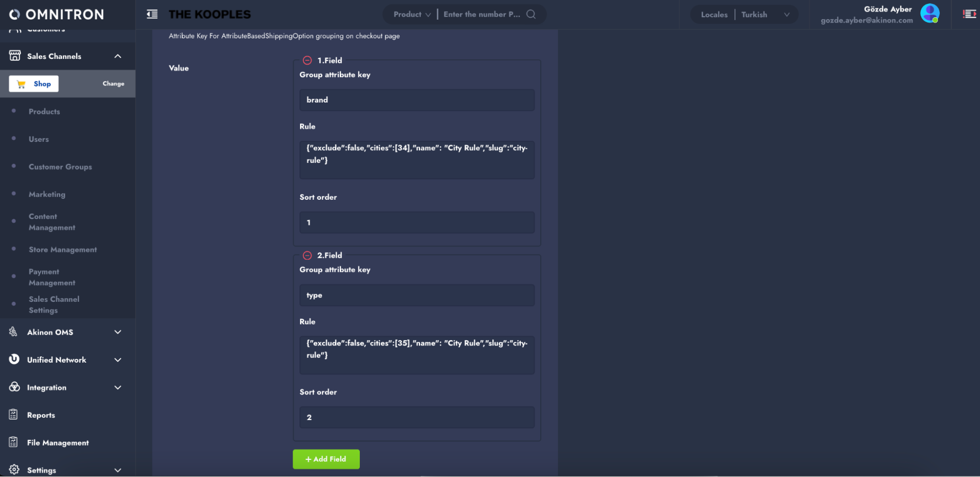Click the Omnitron logo
980x477 pixels.
point(57,14)
